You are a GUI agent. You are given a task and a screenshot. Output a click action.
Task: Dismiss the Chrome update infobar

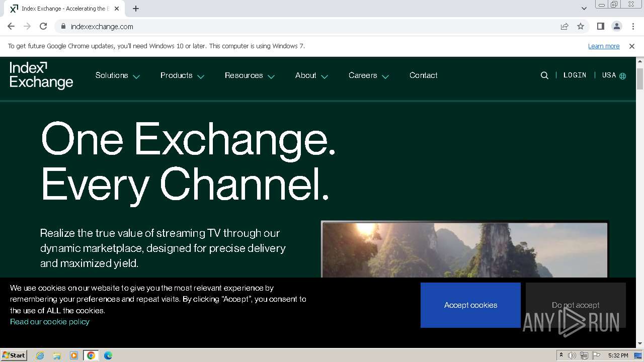[632, 46]
